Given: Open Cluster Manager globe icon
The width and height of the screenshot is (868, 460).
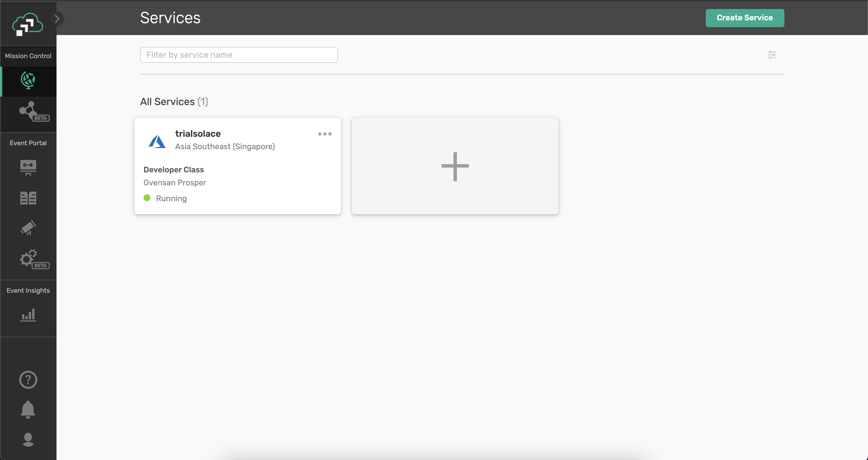Looking at the screenshot, I should 28,81.
